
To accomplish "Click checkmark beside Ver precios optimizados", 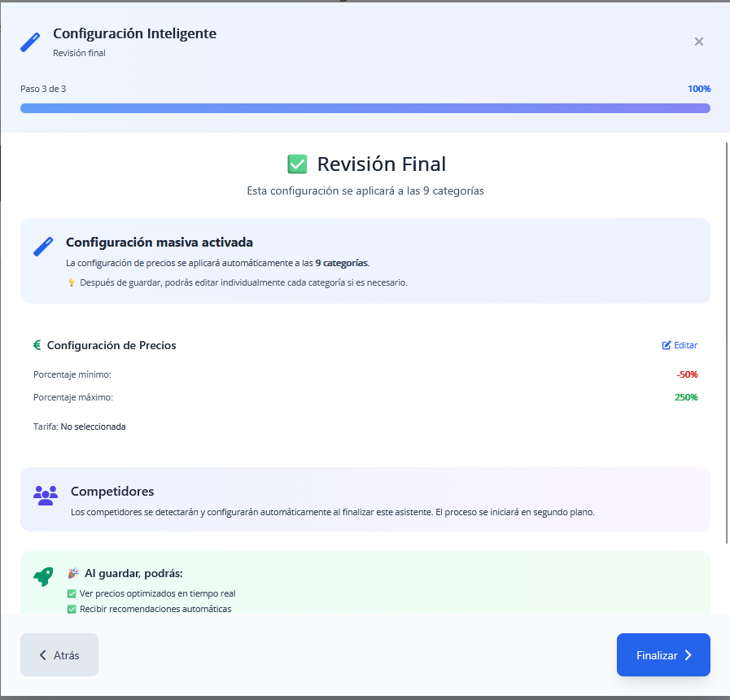I will 72,593.
